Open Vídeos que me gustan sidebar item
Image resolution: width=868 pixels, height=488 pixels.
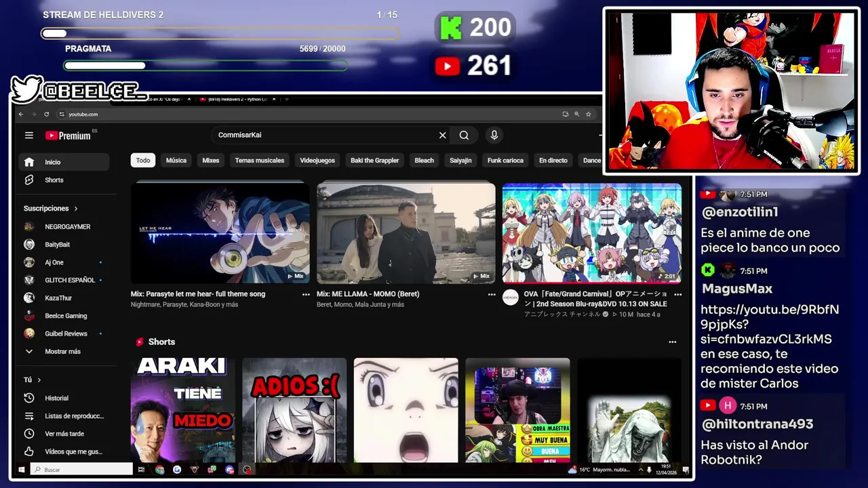coord(64,451)
